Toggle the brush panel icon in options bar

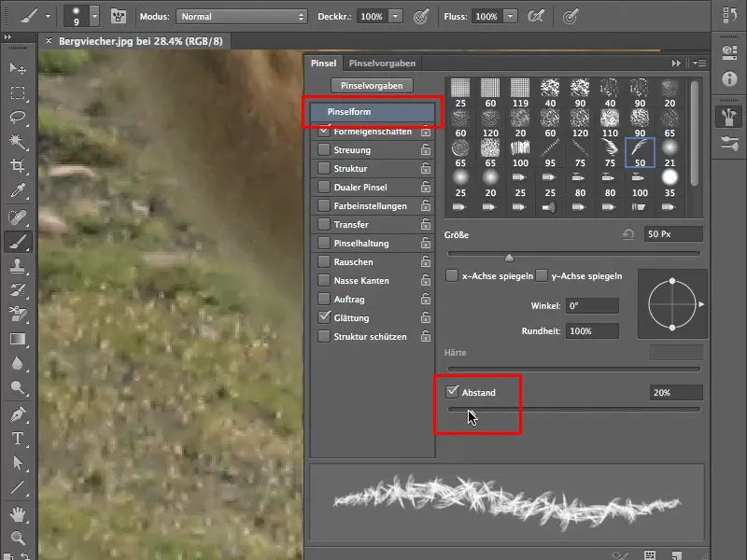pos(120,17)
